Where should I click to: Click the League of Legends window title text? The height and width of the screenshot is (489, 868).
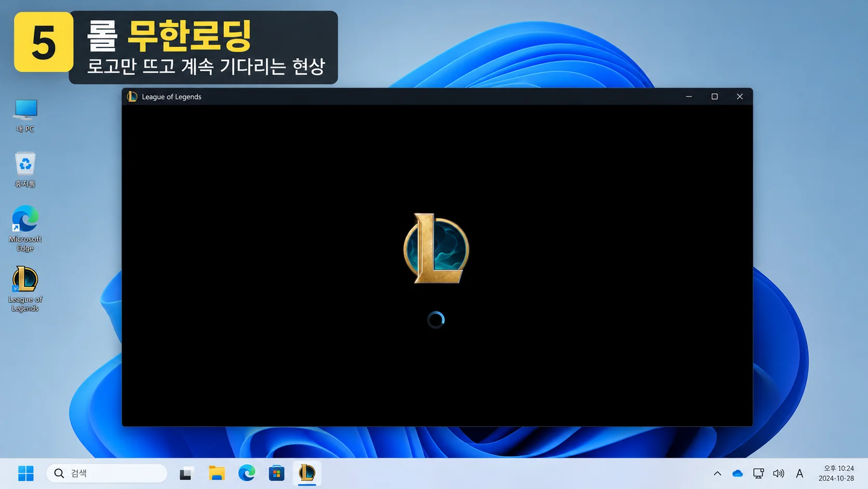tap(172, 97)
